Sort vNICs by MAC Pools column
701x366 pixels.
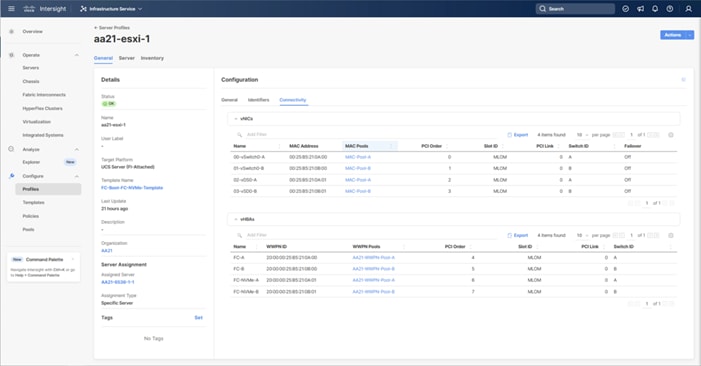tap(357, 146)
